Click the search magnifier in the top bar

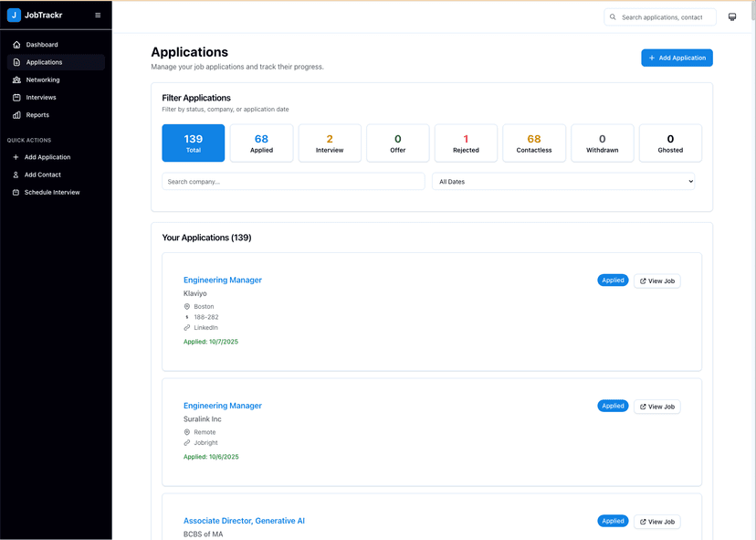click(x=613, y=16)
